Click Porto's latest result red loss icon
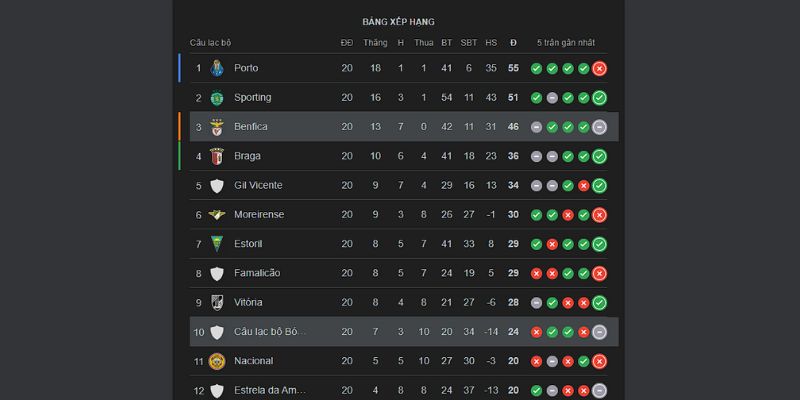Screen dimensions: 800x400 point(599,68)
